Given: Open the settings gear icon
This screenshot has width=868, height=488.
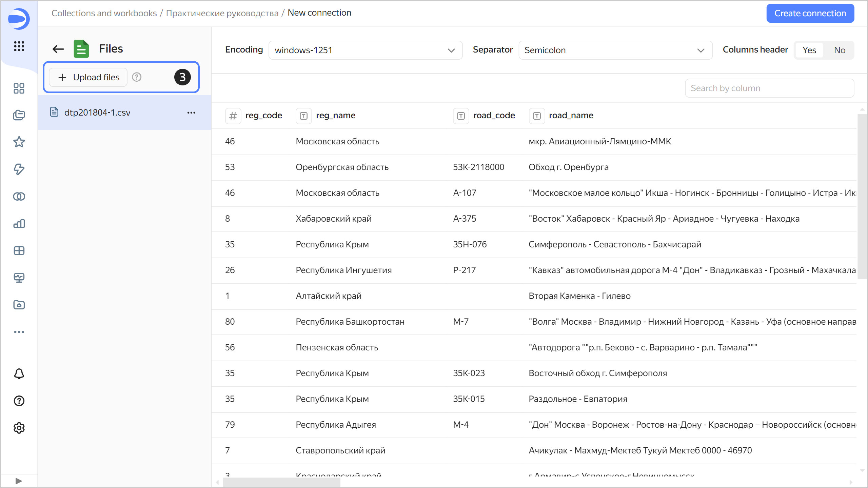Looking at the screenshot, I should [19, 428].
